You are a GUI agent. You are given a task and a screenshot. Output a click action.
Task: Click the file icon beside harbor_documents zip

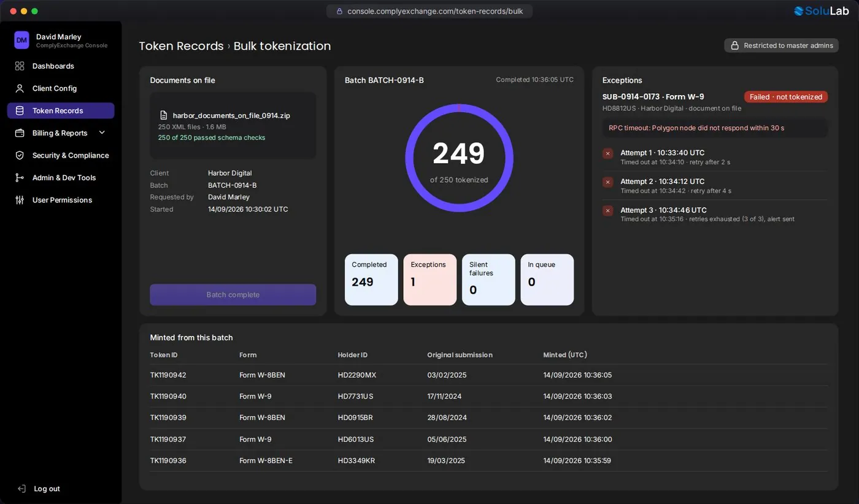point(163,115)
